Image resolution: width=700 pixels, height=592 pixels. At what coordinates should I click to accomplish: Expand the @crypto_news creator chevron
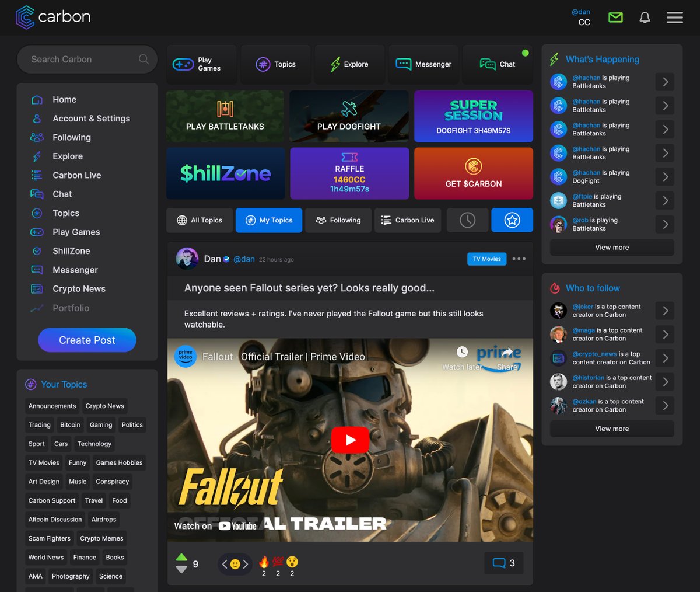[665, 358]
